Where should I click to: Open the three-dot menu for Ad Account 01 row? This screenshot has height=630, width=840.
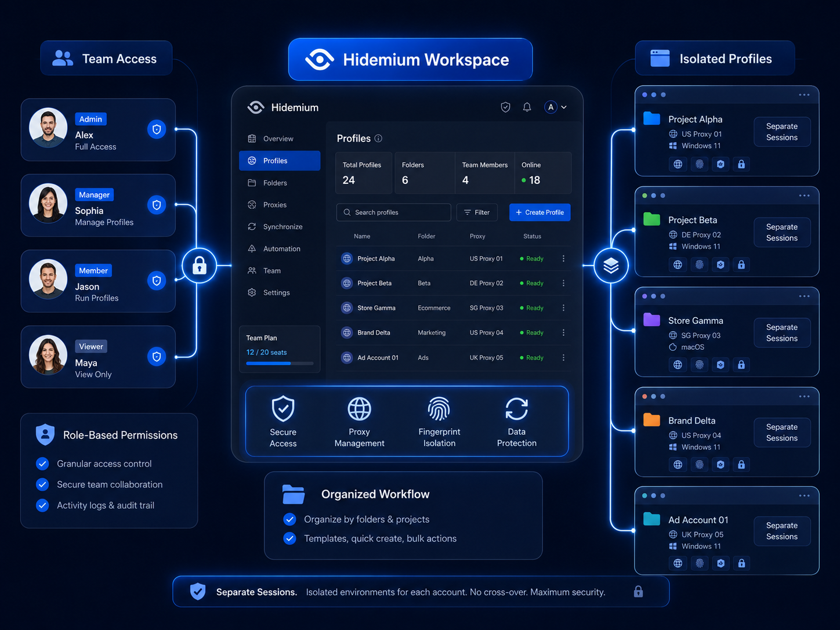pyautogui.click(x=563, y=358)
